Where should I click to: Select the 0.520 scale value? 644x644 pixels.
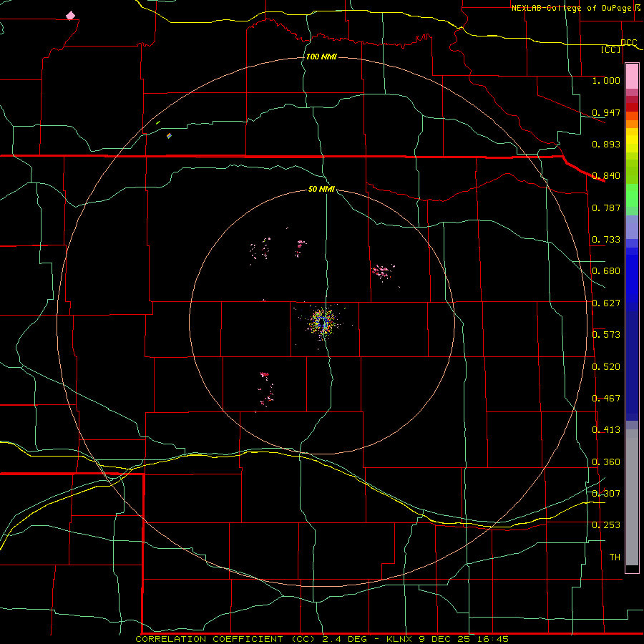606,367
